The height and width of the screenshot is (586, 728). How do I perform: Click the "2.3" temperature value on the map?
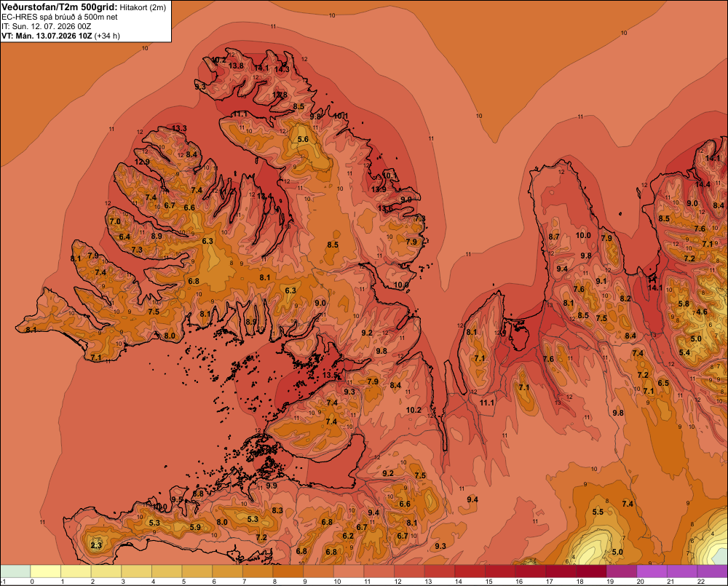click(x=96, y=545)
